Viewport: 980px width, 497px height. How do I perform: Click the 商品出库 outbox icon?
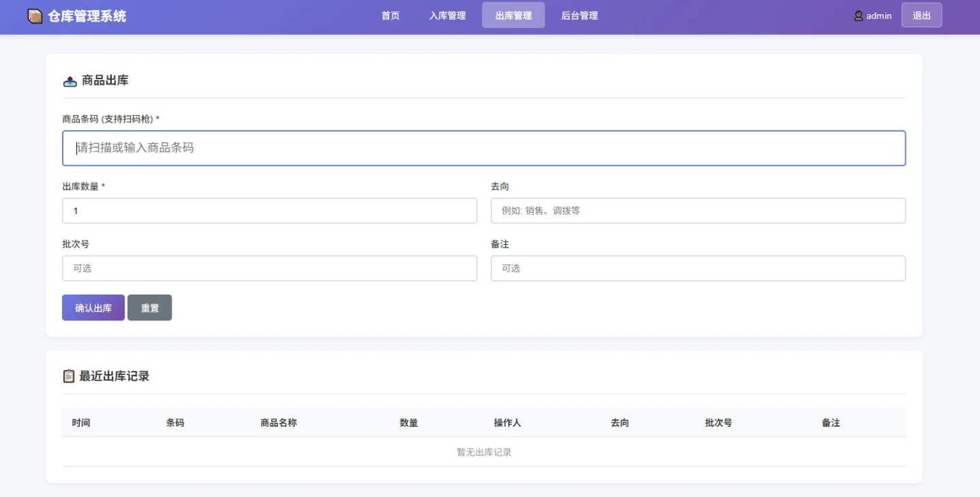click(70, 81)
